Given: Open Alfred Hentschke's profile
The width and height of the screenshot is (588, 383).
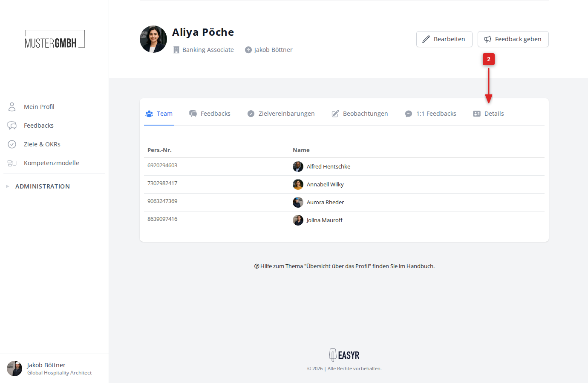Looking at the screenshot, I should pyautogui.click(x=329, y=167).
